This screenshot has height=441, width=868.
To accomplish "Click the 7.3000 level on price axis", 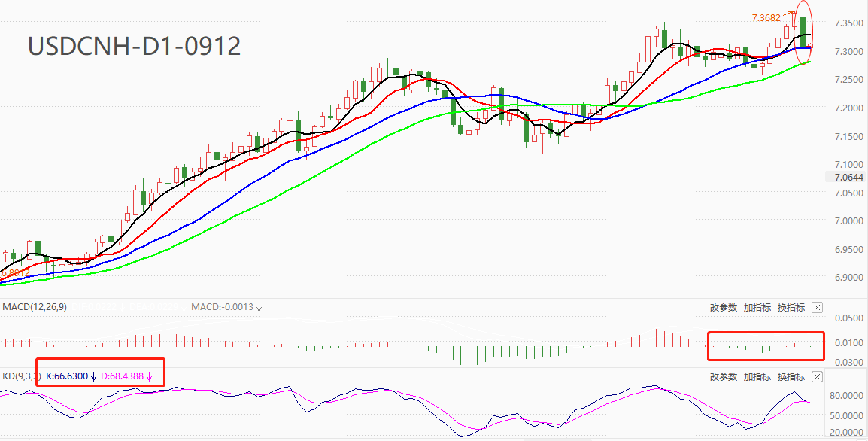I will point(847,51).
